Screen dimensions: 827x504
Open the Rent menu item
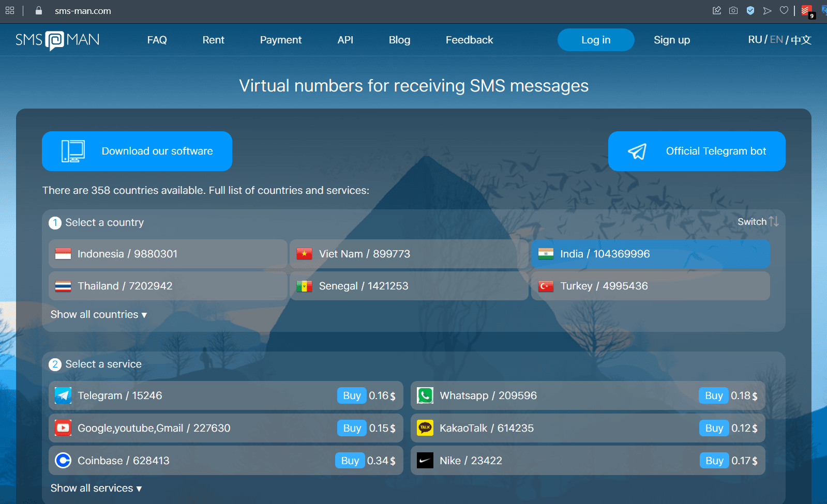(x=214, y=40)
